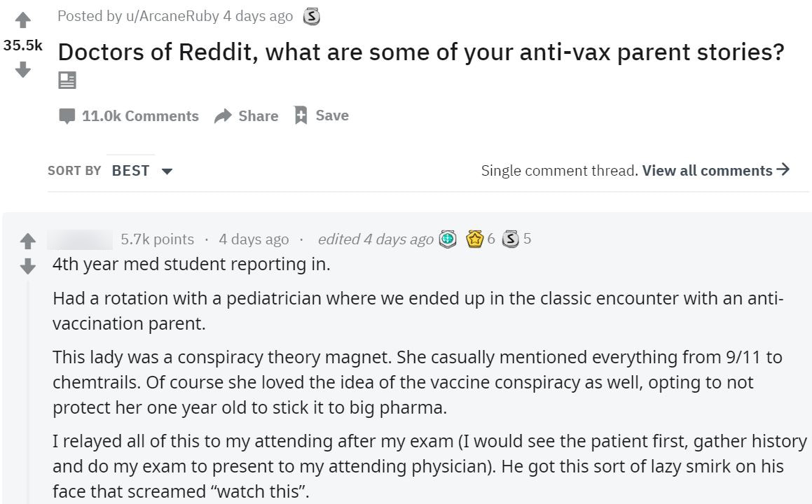Click the platinum award on the comment
Screen dimensions: 812x504
[447, 239]
